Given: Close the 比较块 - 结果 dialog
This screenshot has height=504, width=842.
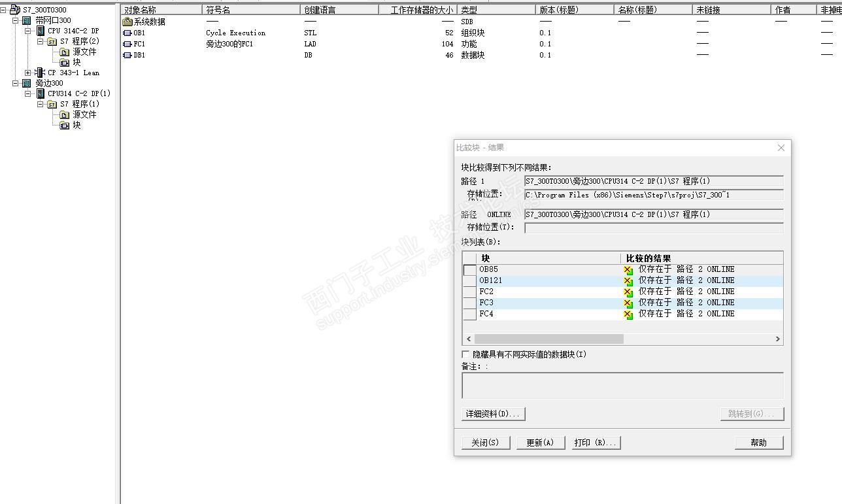Looking at the screenshot, I should tap(781, 148).
